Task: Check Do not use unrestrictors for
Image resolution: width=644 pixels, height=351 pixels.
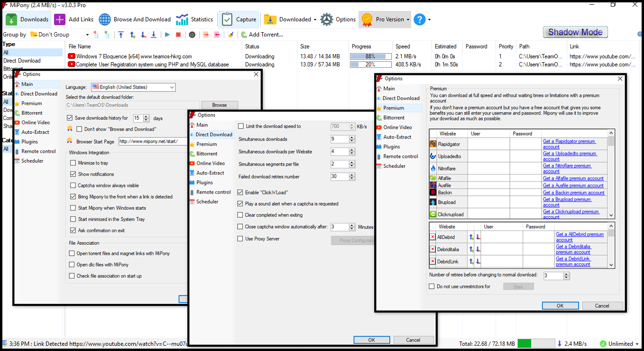Action: (432, 286)
